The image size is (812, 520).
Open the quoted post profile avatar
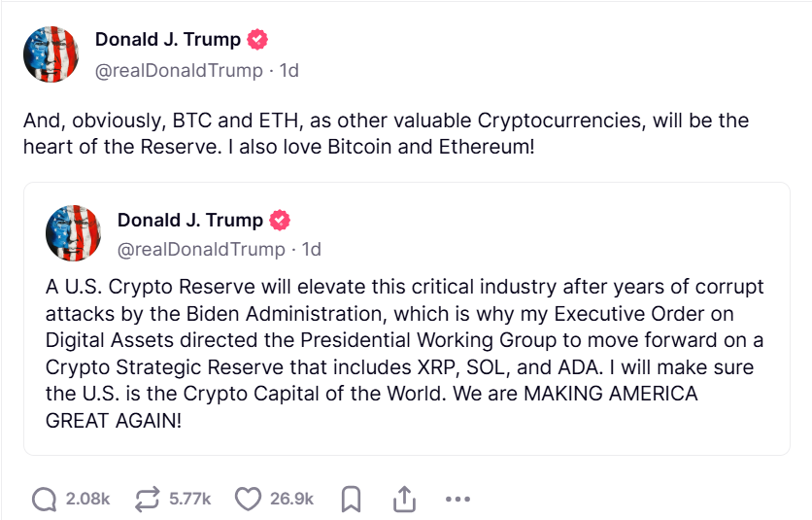pyautogui.click(x=73, y=233)
